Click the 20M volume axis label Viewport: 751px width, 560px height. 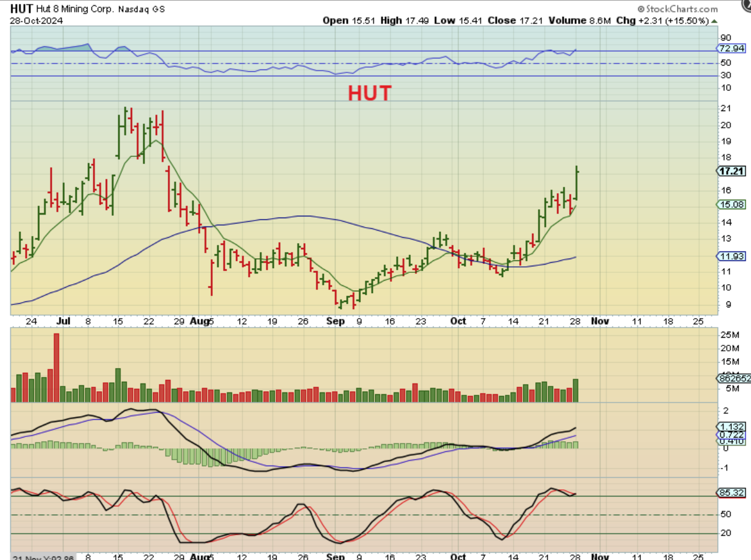[x=730, y=348]
